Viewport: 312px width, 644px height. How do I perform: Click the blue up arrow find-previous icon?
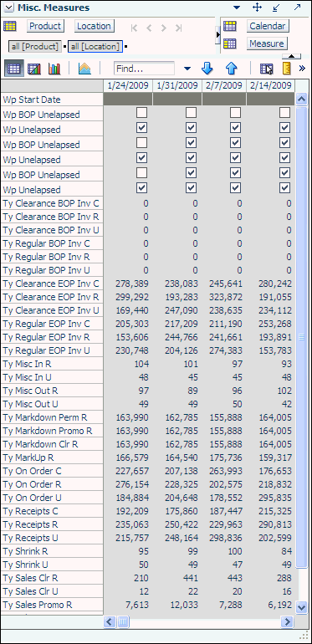[232, 69]
